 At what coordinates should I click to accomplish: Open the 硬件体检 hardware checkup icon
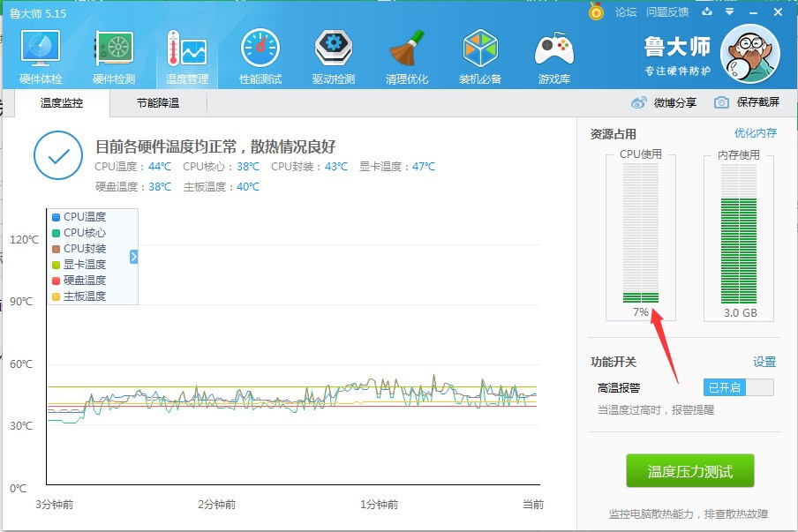tap(41, 57)
